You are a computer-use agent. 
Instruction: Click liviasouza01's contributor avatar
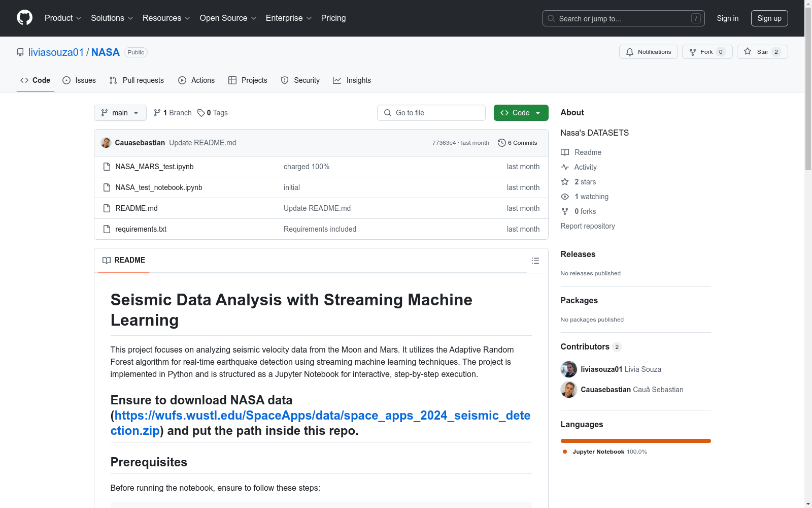click(569, 369)
